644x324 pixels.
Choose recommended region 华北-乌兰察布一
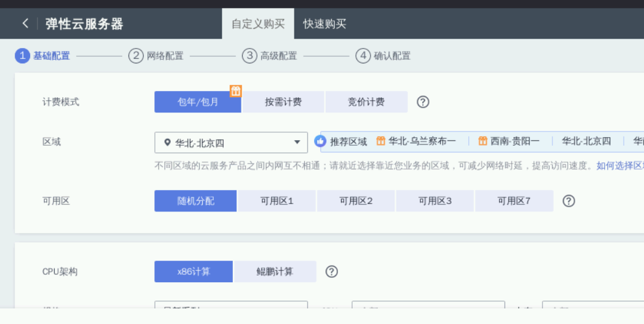point(422,141)
